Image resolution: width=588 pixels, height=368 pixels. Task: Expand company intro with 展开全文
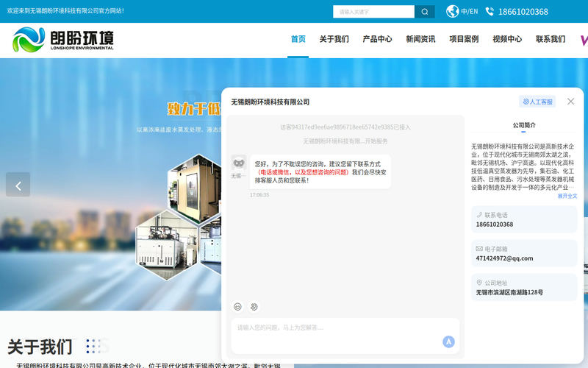tap(567, 196)
